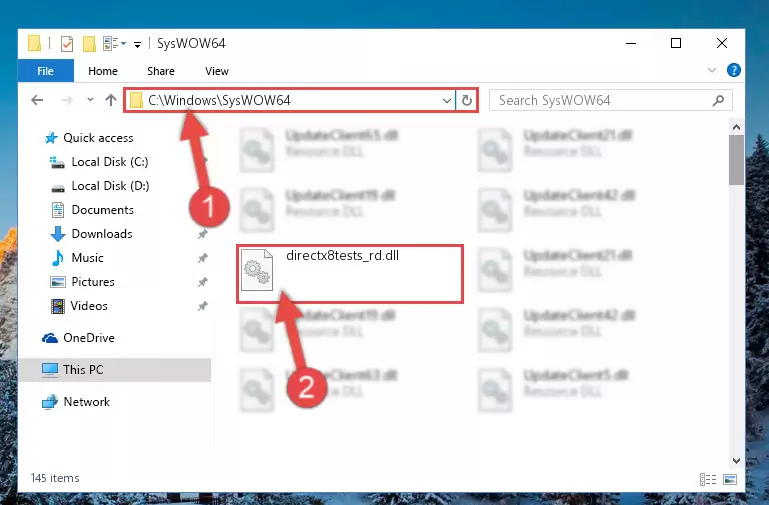This screenshot has height=505, width=769.
Task: Select the directx8tests_rd.dll file name
Action: pos(342,255)
